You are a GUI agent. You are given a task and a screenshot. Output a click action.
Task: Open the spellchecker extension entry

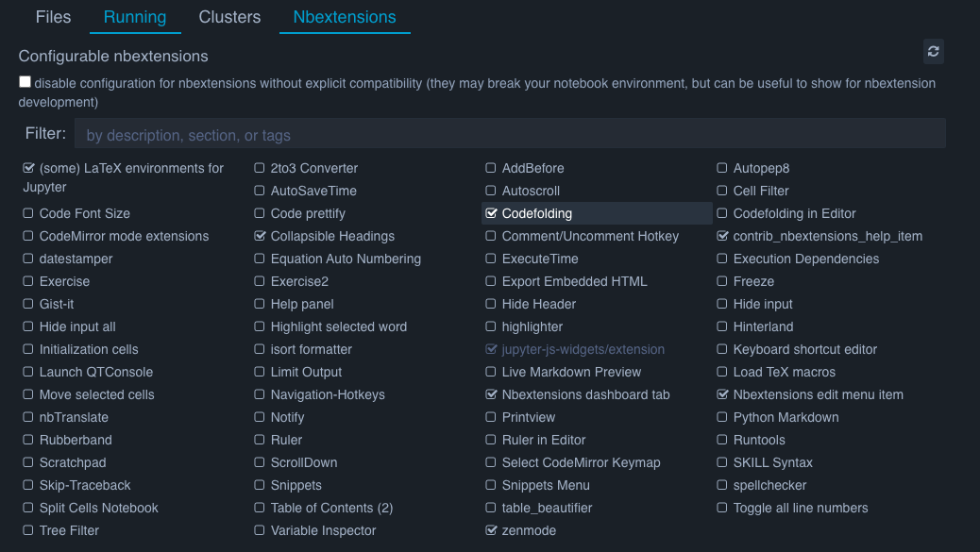pyautogui.click(x=769, y=485)
